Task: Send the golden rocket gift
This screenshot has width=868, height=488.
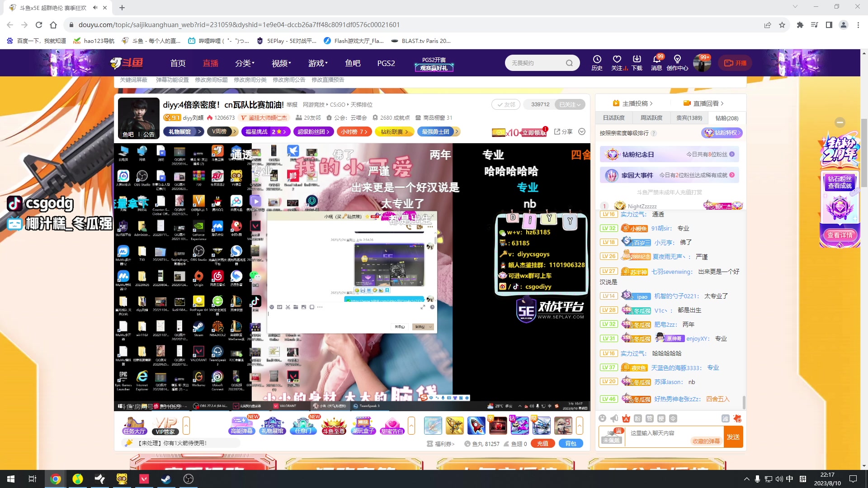Action: coord(454,426)
